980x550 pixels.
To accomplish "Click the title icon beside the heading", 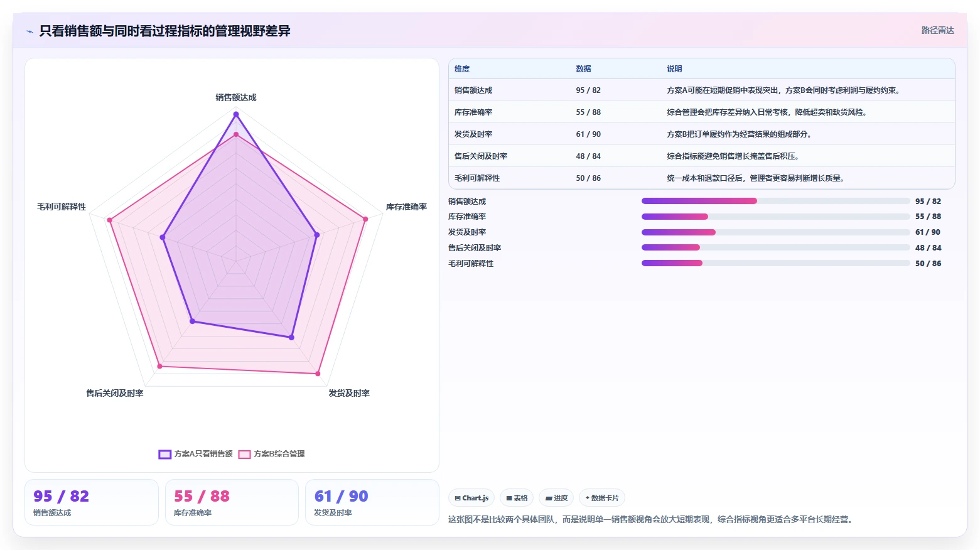I will coord(30,31).
